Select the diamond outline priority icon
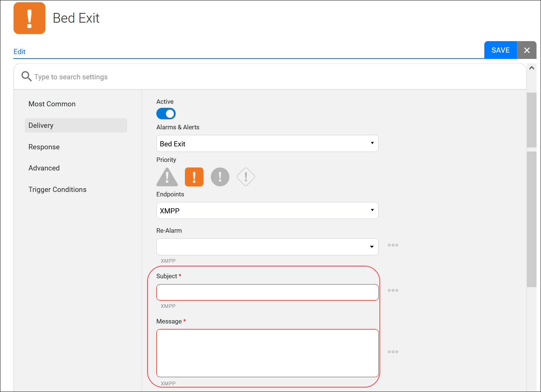This screenshot has width=541, height=392. (246, 177)
